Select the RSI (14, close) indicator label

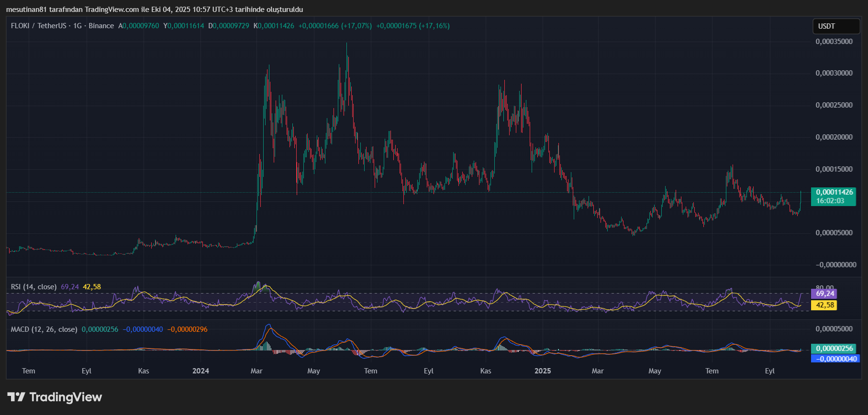[33, 287]
